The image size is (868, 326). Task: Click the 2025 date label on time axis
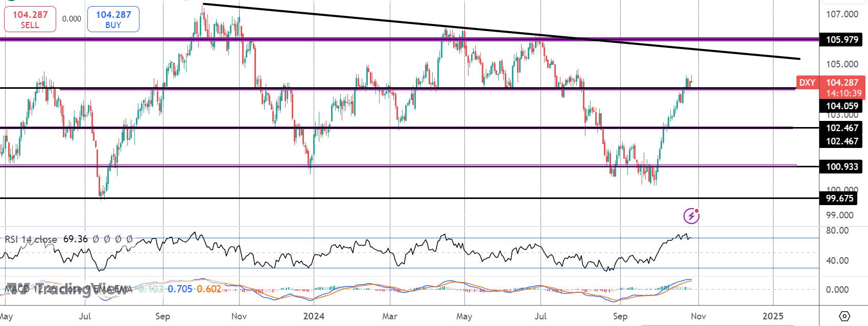[x=772, y=316]
